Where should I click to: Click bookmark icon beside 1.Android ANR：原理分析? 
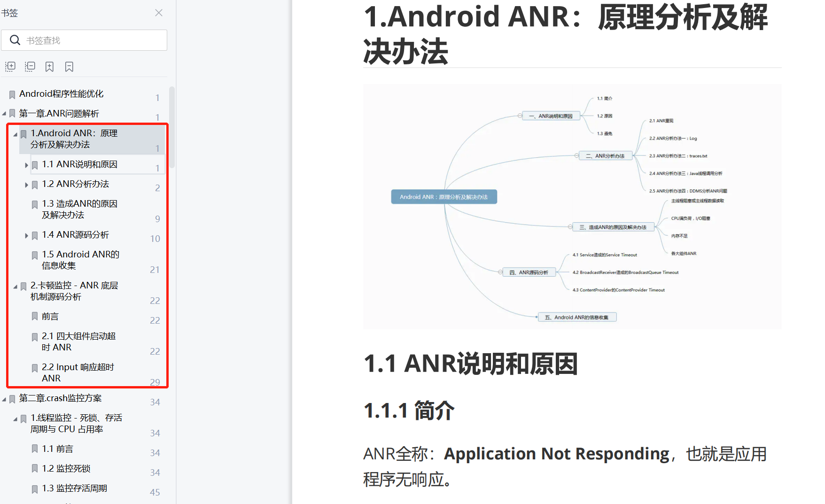click(23, 134)
